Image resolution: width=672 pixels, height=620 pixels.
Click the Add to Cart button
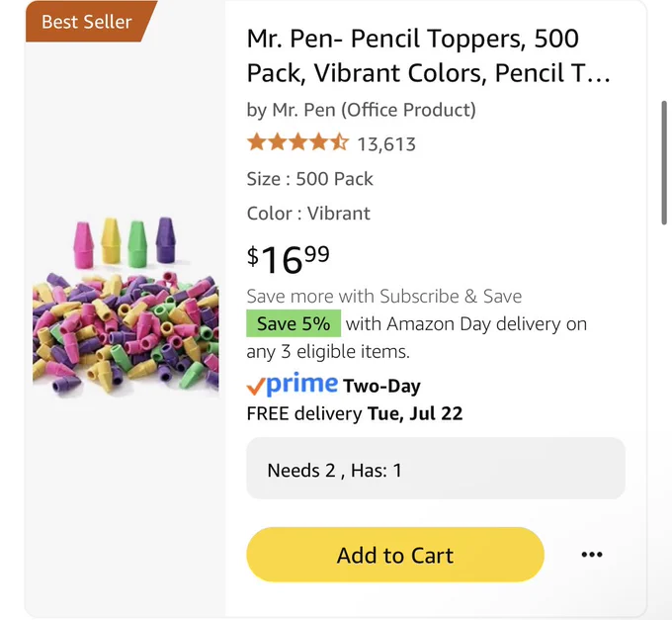pyautogui.click(x=395, y=555)
